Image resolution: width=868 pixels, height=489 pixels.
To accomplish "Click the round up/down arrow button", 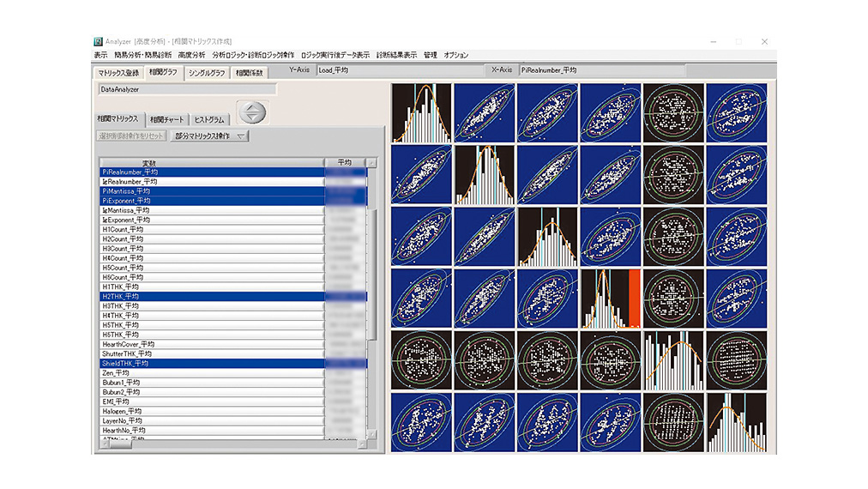I will [x=251, y=112].
